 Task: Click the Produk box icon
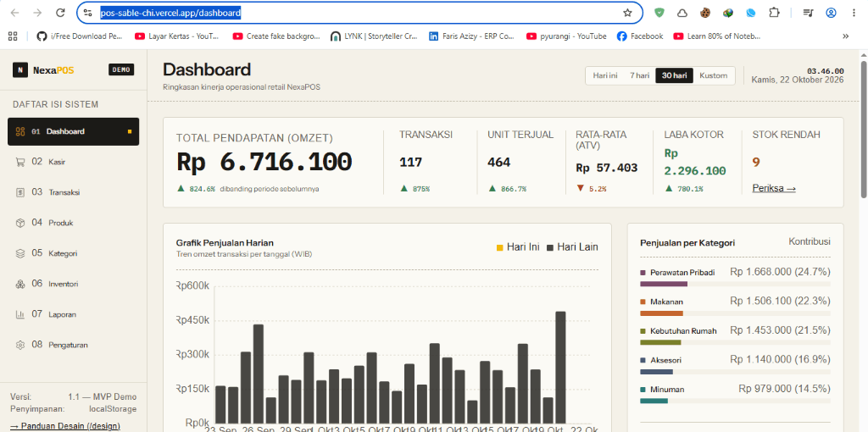point(20,223)
